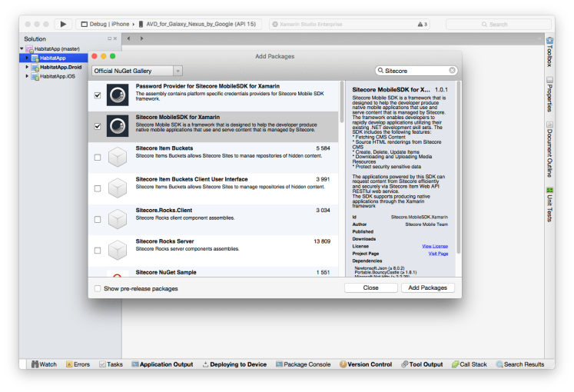
Task: Click the Run play button in toolbar
Action: pyautogui.click(x=63, y=24)
